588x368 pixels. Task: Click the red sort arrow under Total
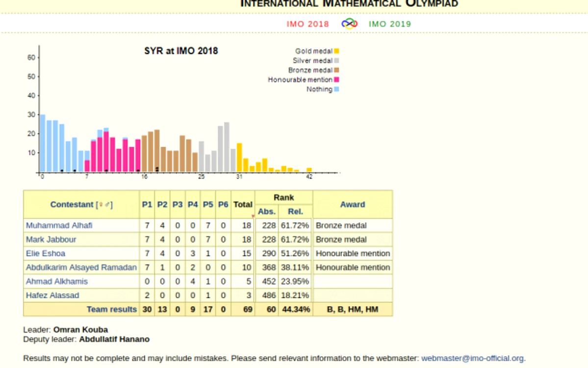(253, 216)
